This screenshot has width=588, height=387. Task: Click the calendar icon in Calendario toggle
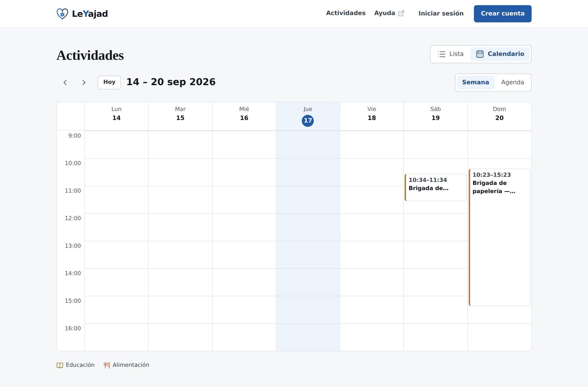coord(480,54)
